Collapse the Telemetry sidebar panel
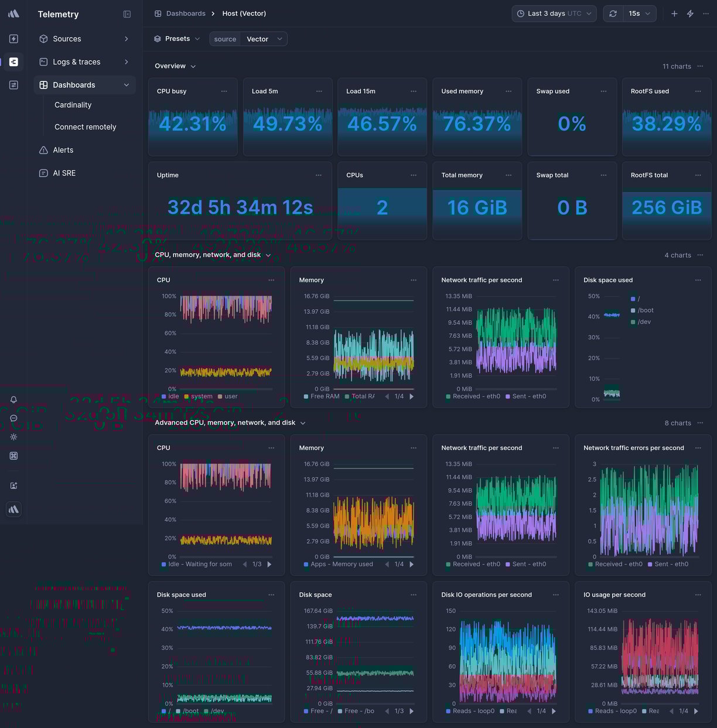Viewport: 717px width, 728px height. [127, 14]
